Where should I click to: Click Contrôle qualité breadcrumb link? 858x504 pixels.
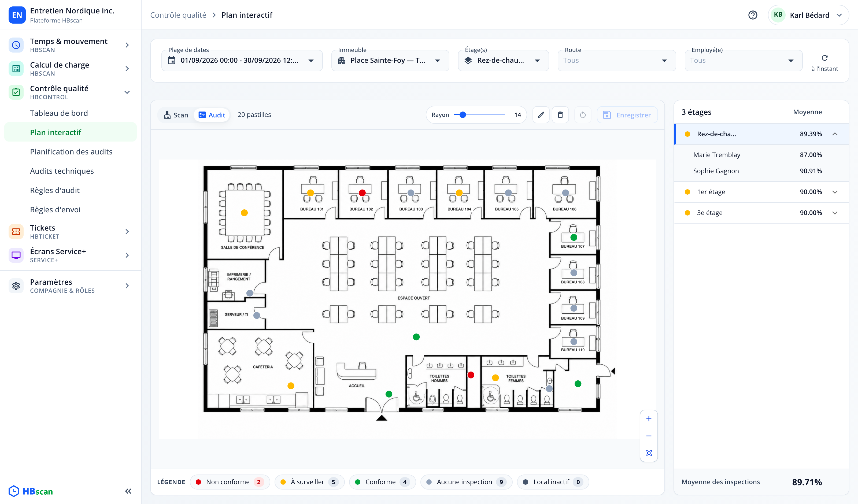tap(178, 15)
